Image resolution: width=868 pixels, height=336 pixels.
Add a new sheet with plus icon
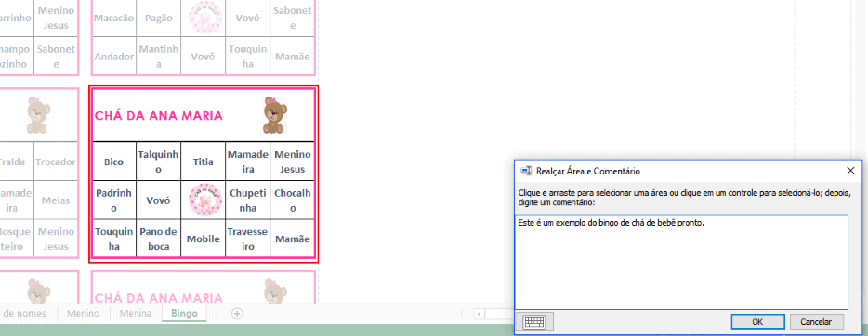click(237, 314)
